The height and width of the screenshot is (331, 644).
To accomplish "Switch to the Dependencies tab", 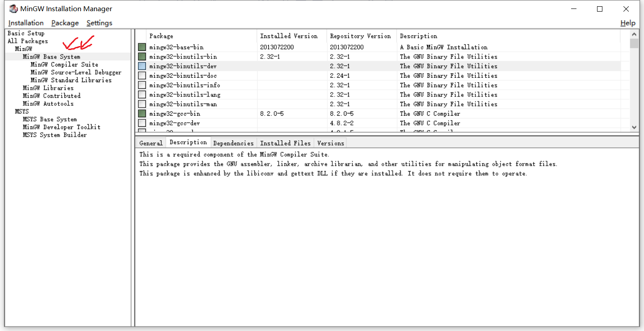I will [x=233, y=143].
